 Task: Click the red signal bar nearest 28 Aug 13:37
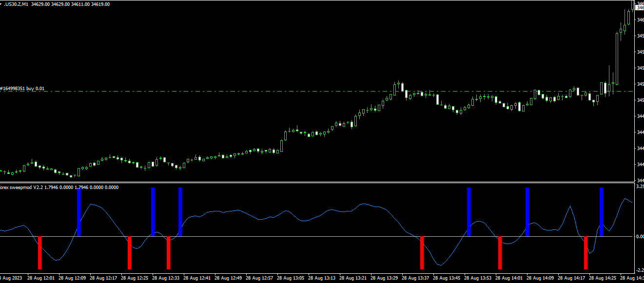click(x=422, y=253)
